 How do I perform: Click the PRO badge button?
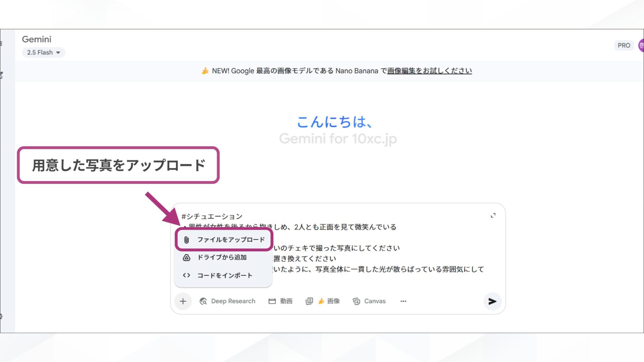tap(624, 45)
